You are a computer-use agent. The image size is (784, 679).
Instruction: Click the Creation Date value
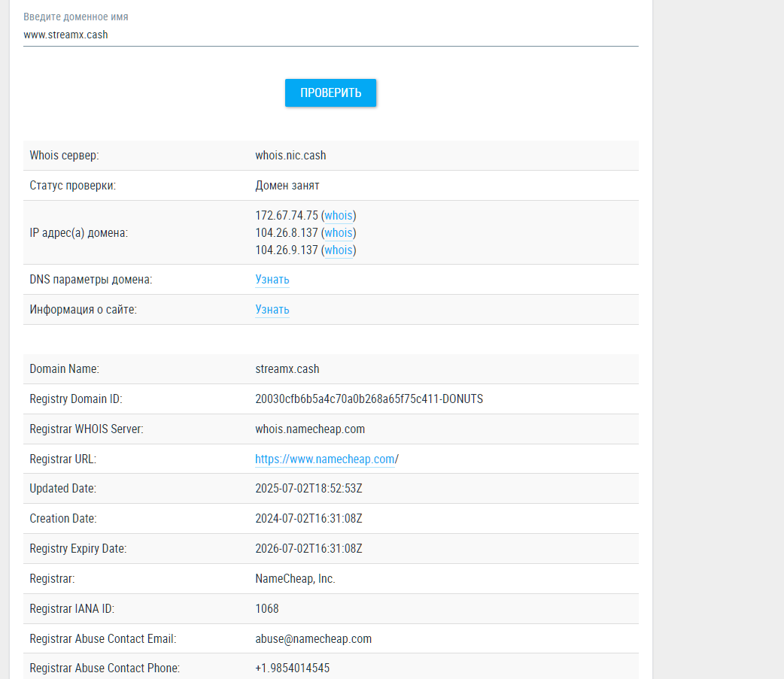pyautogui.click(x=308, y=519)
